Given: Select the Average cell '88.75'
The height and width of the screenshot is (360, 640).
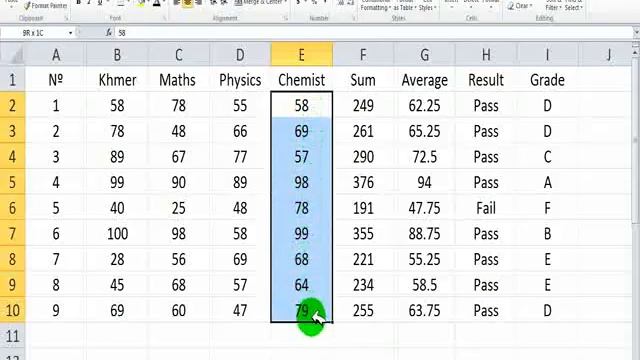Looking at the screenshot, I should coord(424,233).
